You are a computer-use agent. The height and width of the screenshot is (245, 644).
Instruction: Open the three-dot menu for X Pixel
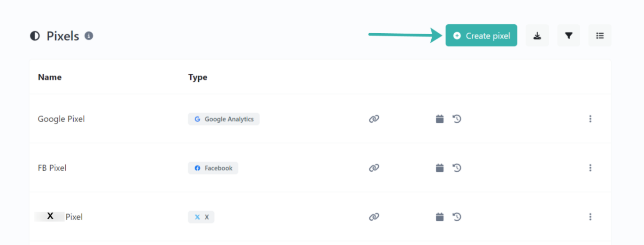tap(590, 217)
